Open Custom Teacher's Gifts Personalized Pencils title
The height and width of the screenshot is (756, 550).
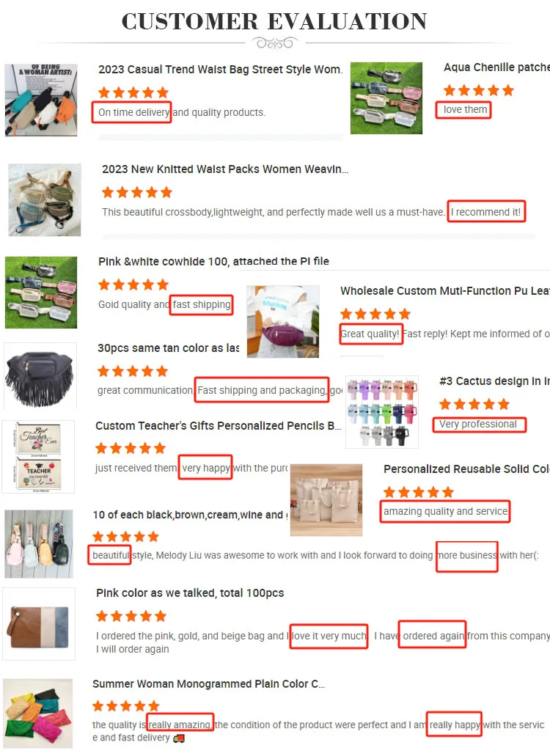pyautogui.click(x=219, y=426)
